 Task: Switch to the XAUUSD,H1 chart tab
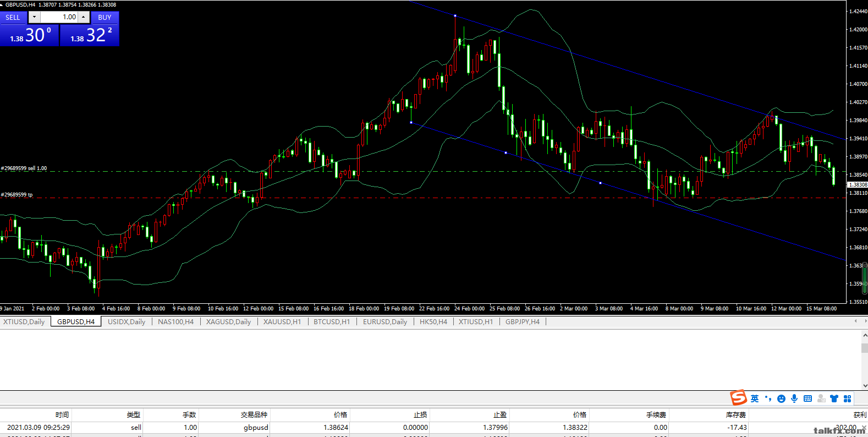click(x=282, y=322)
